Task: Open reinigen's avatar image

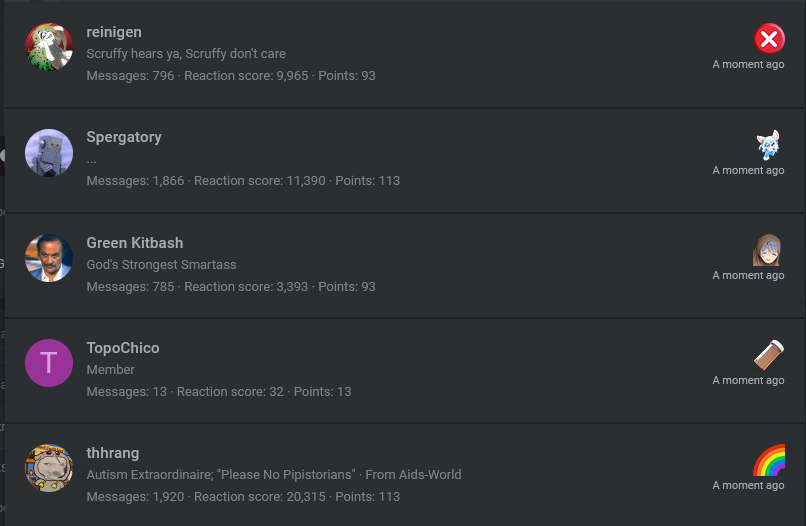Action: 49,47
